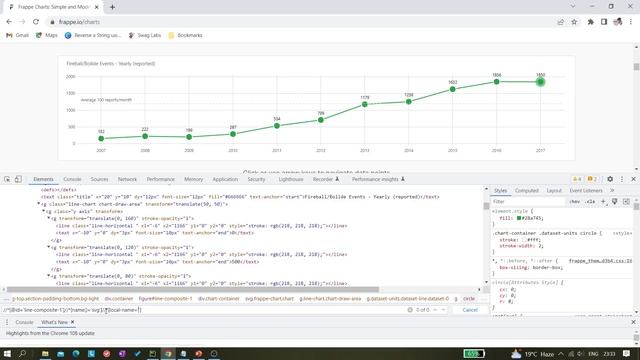This screenshot has height=360, width=640.
Task: Click the 2017 data point on chart
Action: pyautogui.click(x=540, y=82)
